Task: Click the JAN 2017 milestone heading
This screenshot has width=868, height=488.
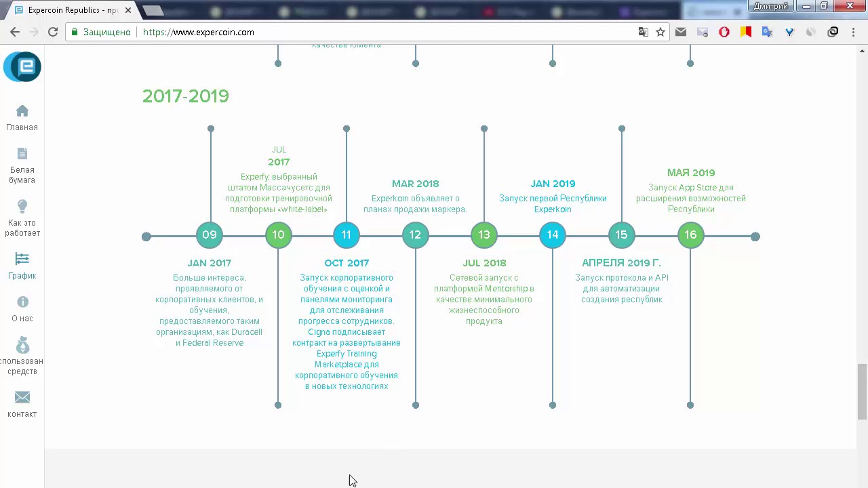Action: click(x=210, y=263)
